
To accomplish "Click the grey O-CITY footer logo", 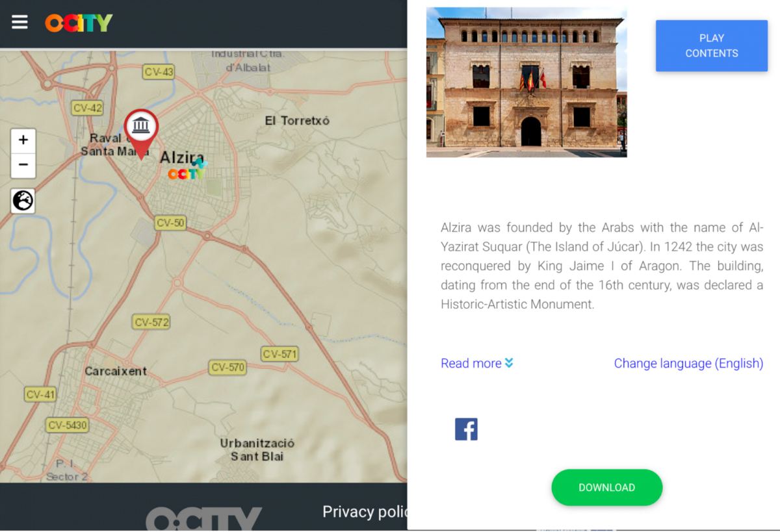I will click(203, 519).
